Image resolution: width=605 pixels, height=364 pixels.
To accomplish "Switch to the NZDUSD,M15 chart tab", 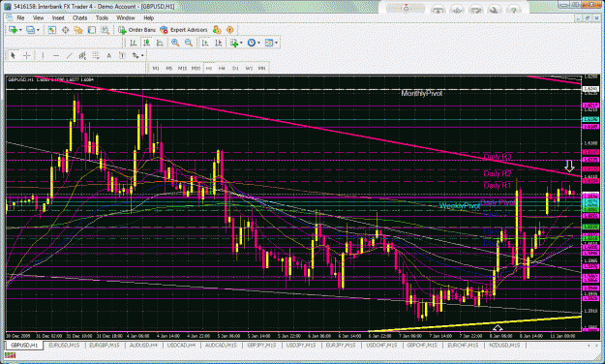I will [x=504, y=346].
